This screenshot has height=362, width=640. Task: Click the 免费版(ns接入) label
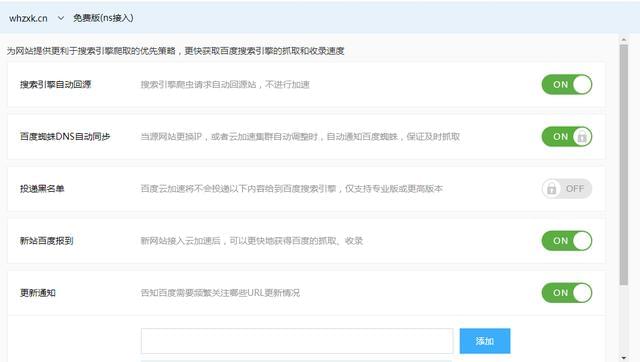pyautogui.click(x=103, y=18)
